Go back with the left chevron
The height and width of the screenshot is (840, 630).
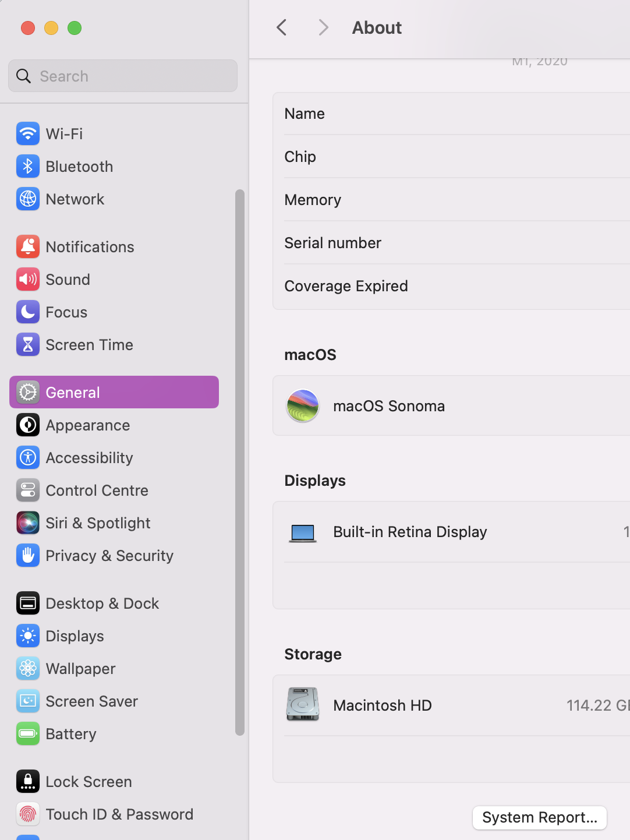pyautogui.click(x=282, y=27)
